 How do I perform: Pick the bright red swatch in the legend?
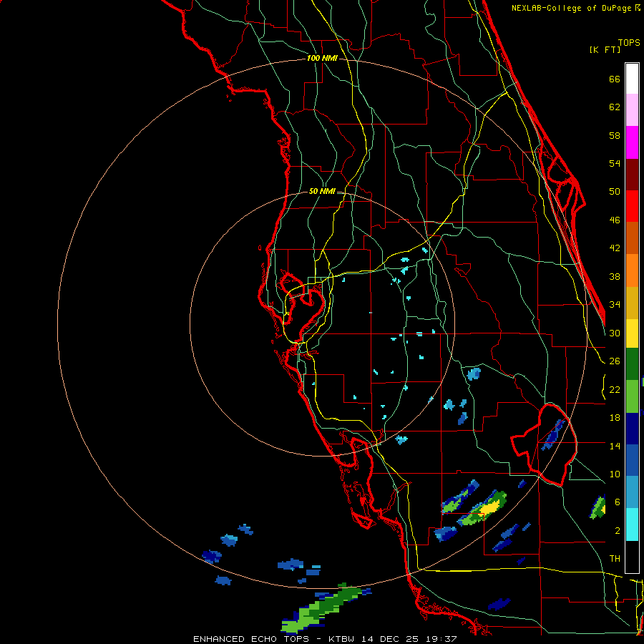(x=632, y=206)
